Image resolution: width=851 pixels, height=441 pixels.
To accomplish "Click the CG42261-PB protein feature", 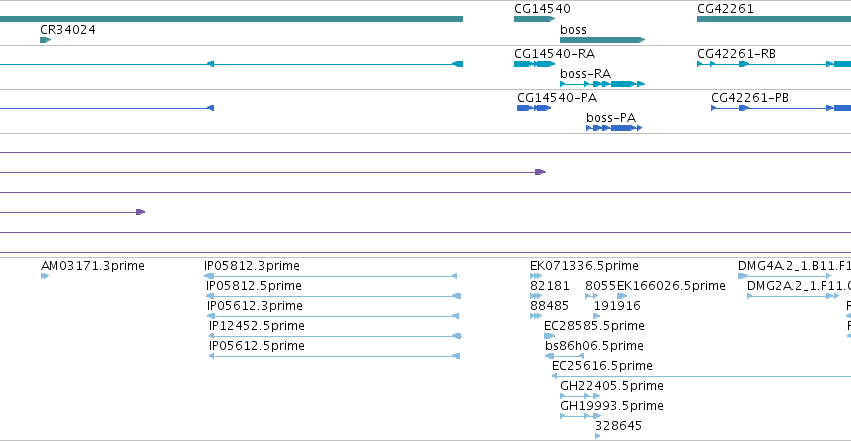I will point(781,108).
